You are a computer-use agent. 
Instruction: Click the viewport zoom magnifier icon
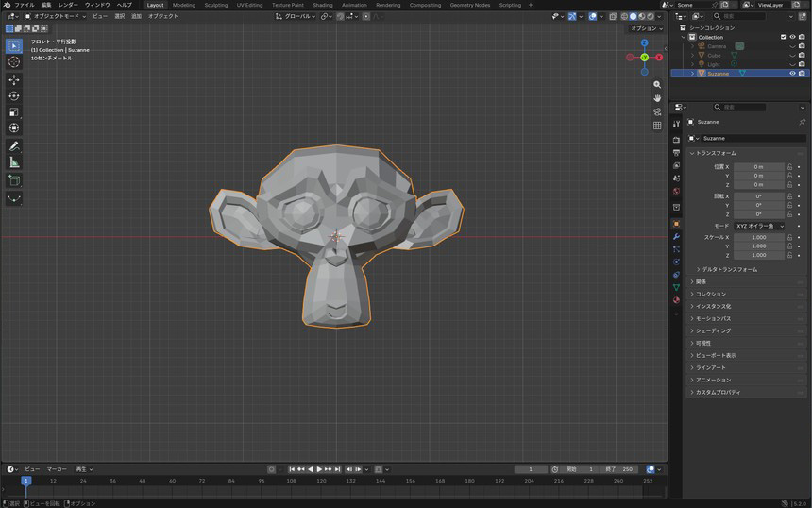point(657,84)
